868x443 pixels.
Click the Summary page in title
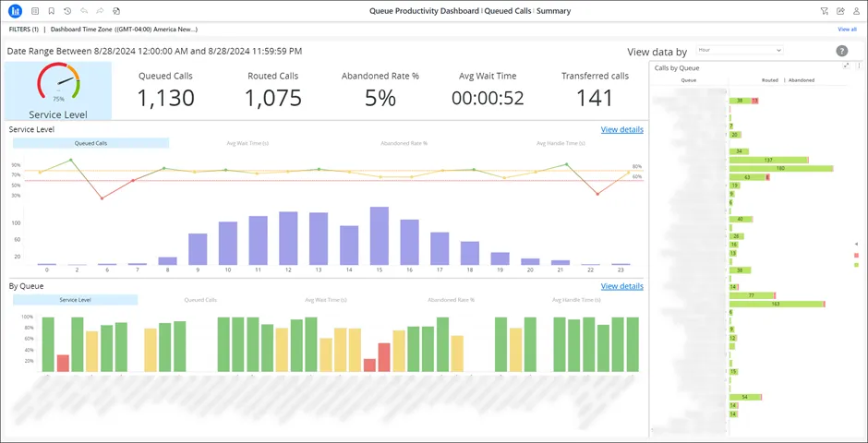pos(553,11)
